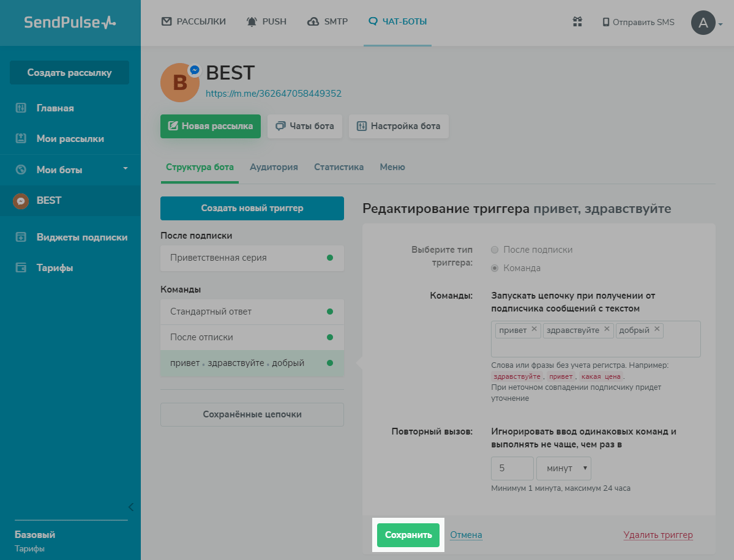The height and width of the screenshot is (560, 734).
Task: Open the m.me bot link
Action: (x=274, y=93)
